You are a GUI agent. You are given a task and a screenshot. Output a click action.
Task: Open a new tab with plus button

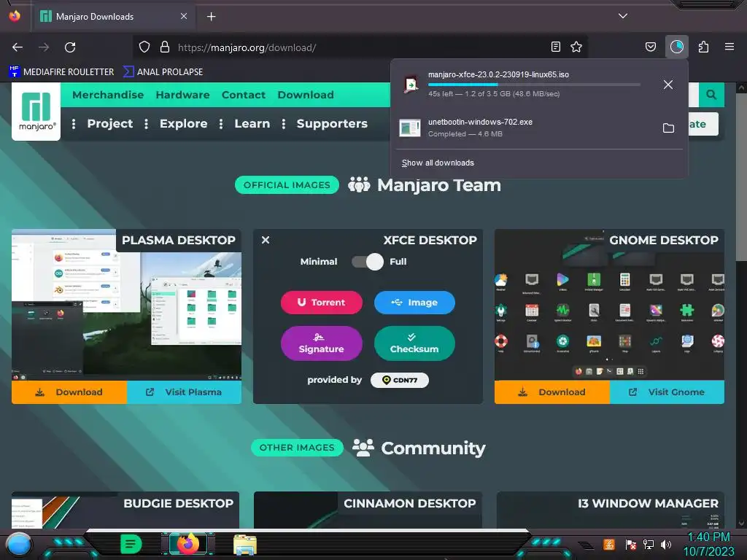point(211,17)
